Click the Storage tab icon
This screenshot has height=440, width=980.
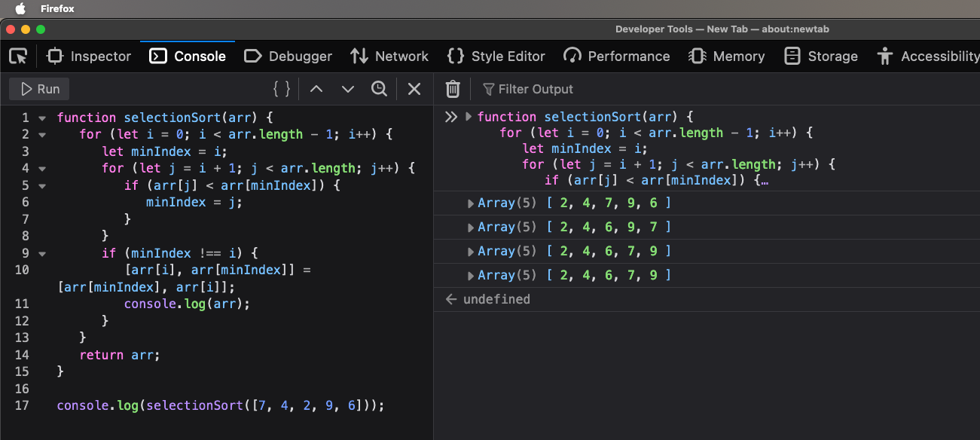tap(792, 56)
